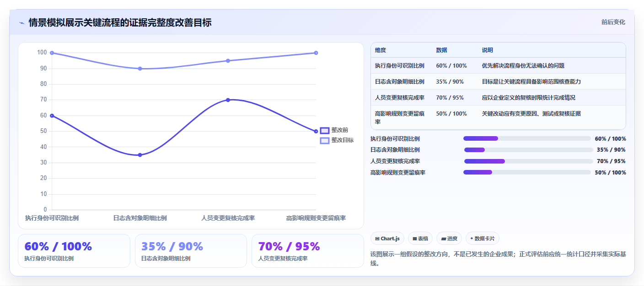Toggle the 整改目标 legend series
Viewport: 644px width, 286px height.
(x=337, y=140)
